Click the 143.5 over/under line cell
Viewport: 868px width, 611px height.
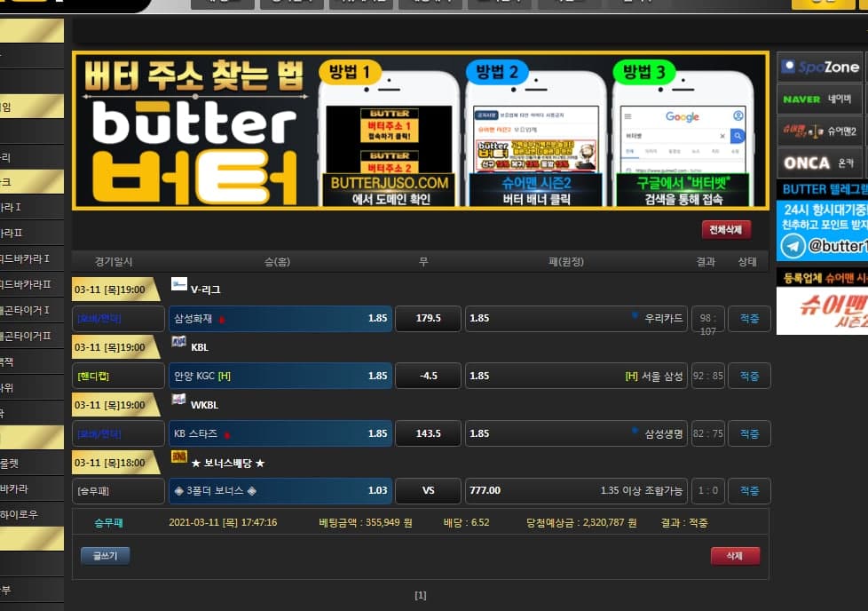coord(428,434)
